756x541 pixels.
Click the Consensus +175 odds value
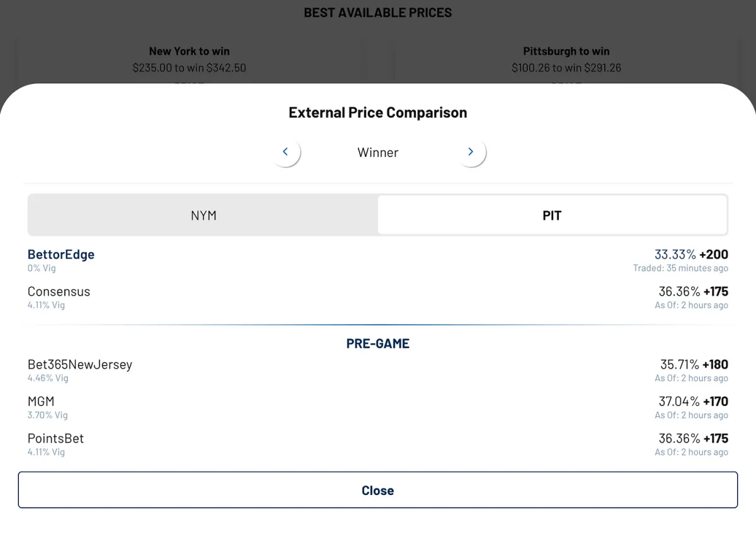click(x=716, y=291)
